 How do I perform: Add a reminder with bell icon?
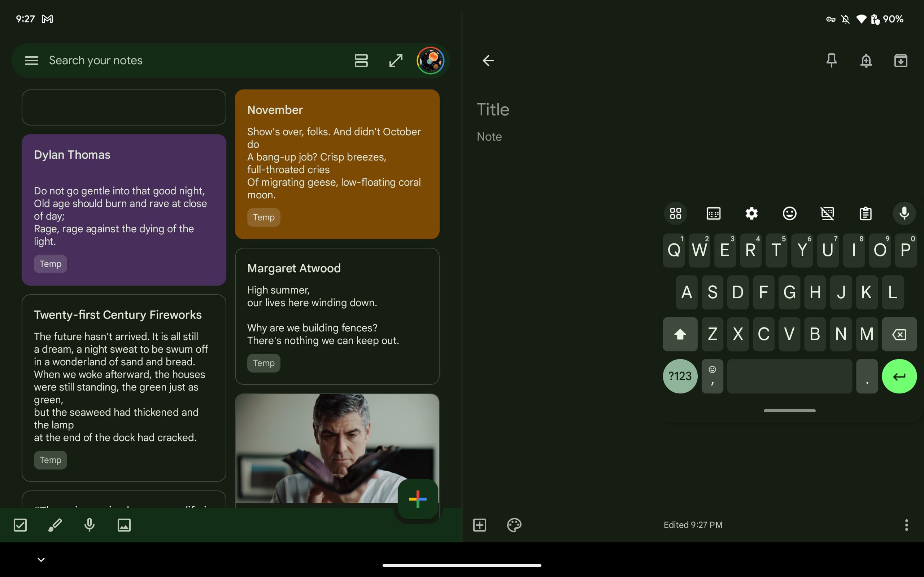coord(866,60)
